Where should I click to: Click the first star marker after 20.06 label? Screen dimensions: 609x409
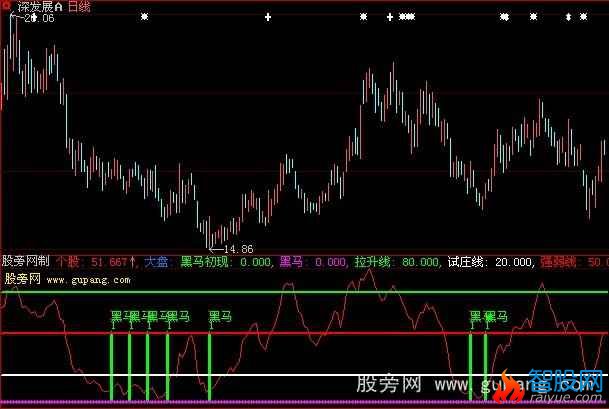(x=144, y=17)
